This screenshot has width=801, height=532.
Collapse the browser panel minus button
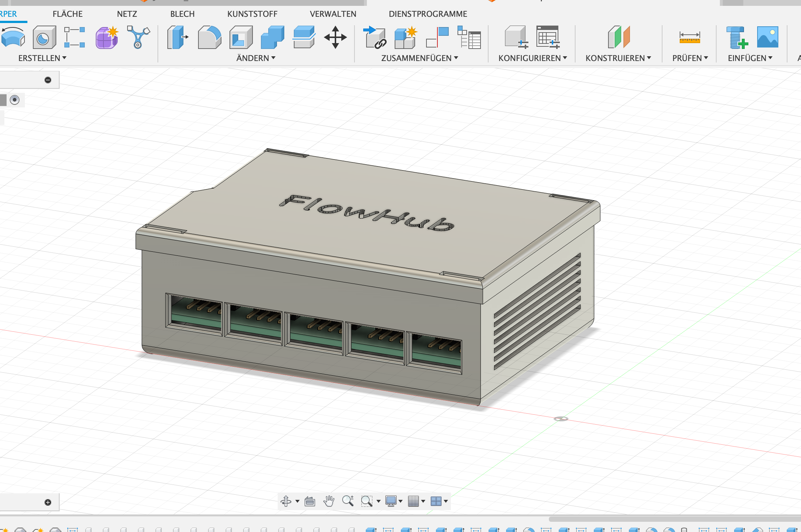click(48, 80)
